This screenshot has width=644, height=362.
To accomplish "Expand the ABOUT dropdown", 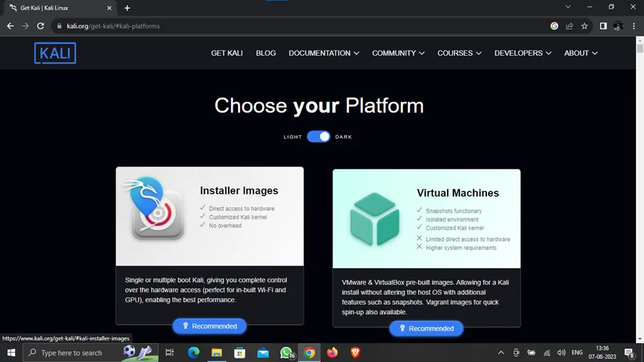I will click(x=581, y=53).
